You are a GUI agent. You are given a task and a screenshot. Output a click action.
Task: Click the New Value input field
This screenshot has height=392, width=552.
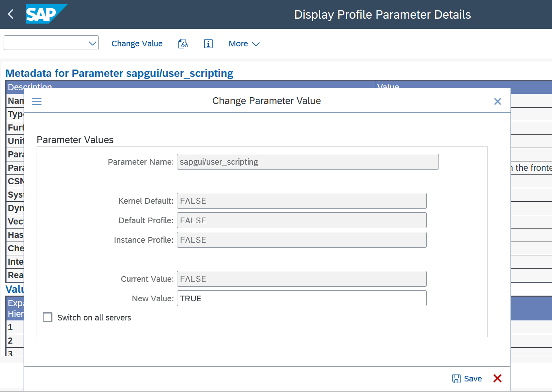301,298
